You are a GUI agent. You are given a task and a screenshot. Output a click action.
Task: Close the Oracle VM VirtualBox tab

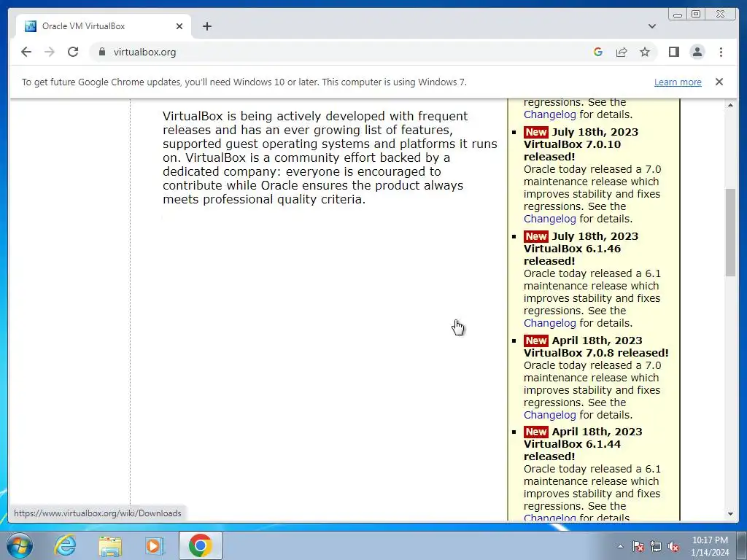pos(179,26)
